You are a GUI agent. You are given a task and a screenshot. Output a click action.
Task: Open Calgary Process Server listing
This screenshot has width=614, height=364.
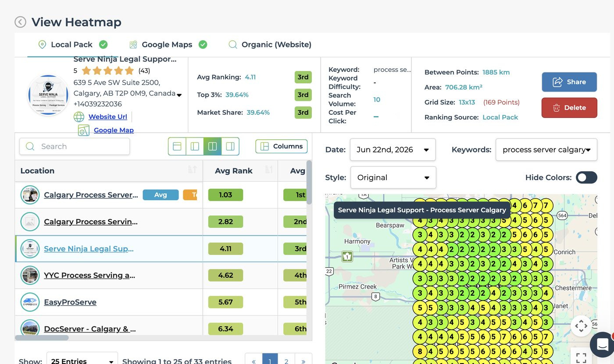coord(91,195)
